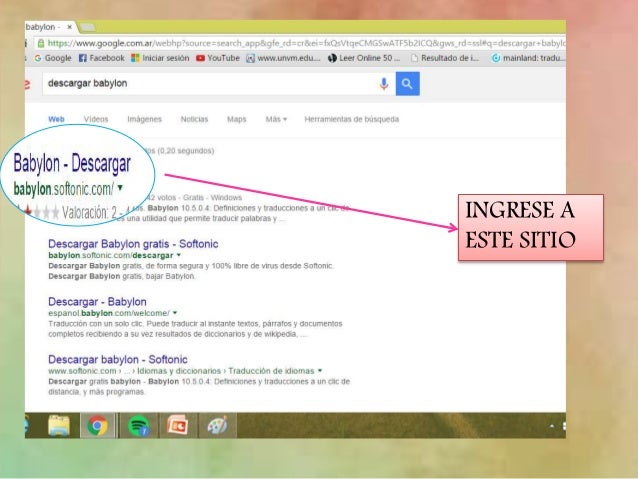The width and height of the screenshot is (638, 479).
Task: Click the Chrome icon in the taskbar
Action: [x=97, y=426]
